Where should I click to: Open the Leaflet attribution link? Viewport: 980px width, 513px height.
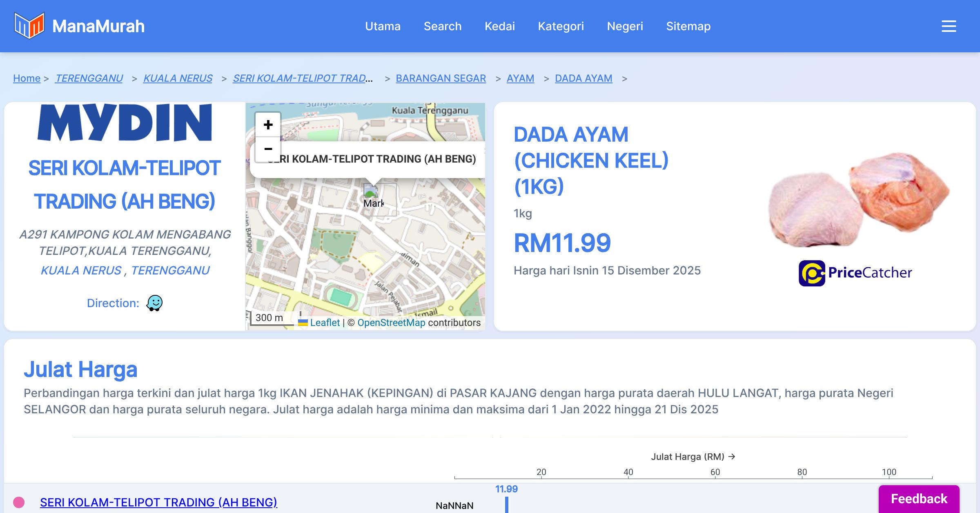click(x=325, y=323)
